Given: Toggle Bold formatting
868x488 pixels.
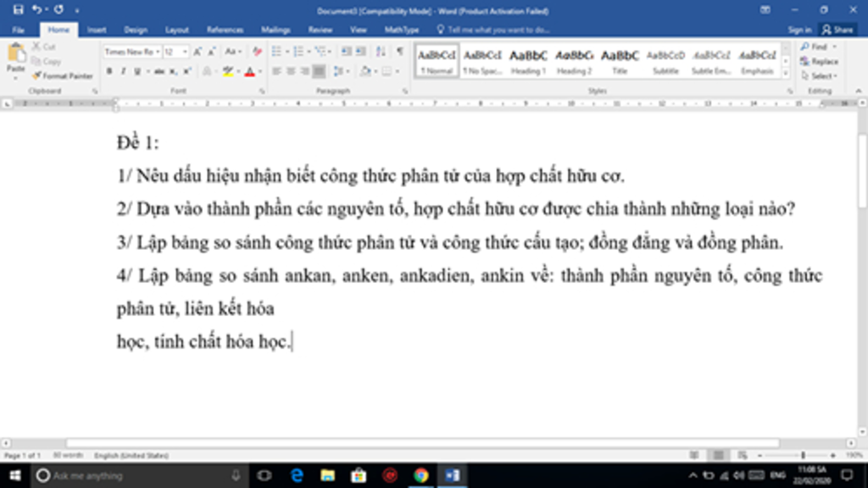Looking at the screenshot, I should (109, 71).
